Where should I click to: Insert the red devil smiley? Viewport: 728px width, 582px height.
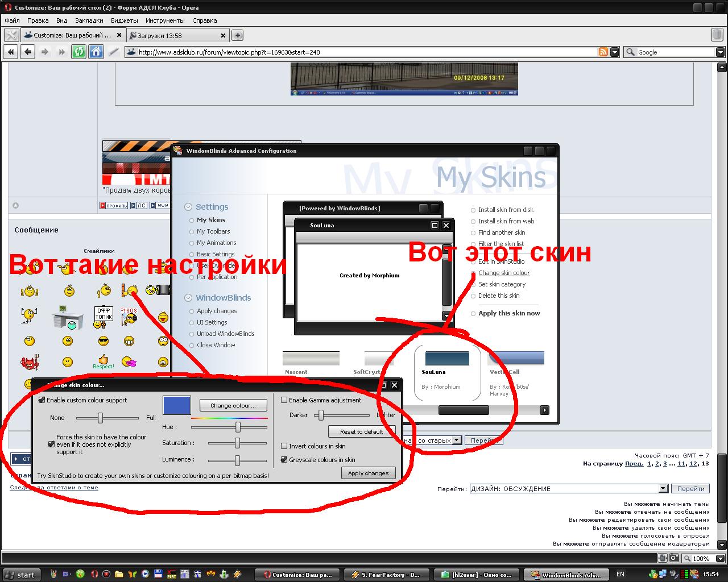coord(28,361)
